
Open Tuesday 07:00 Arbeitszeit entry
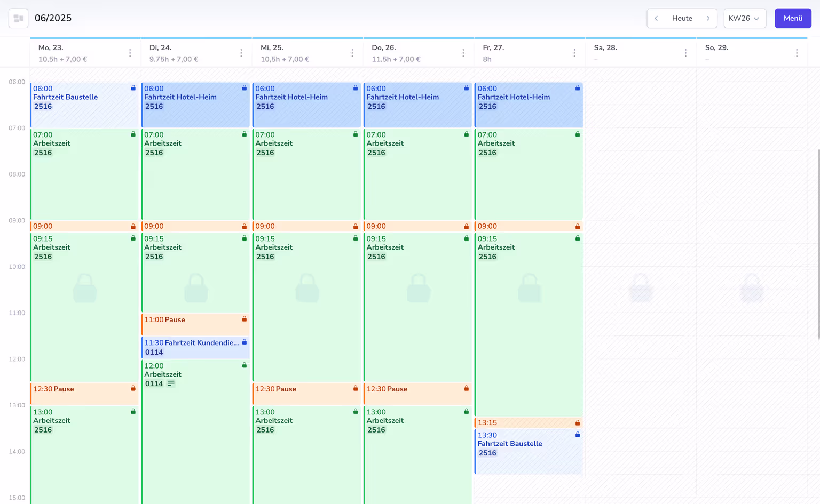[195, 174]
